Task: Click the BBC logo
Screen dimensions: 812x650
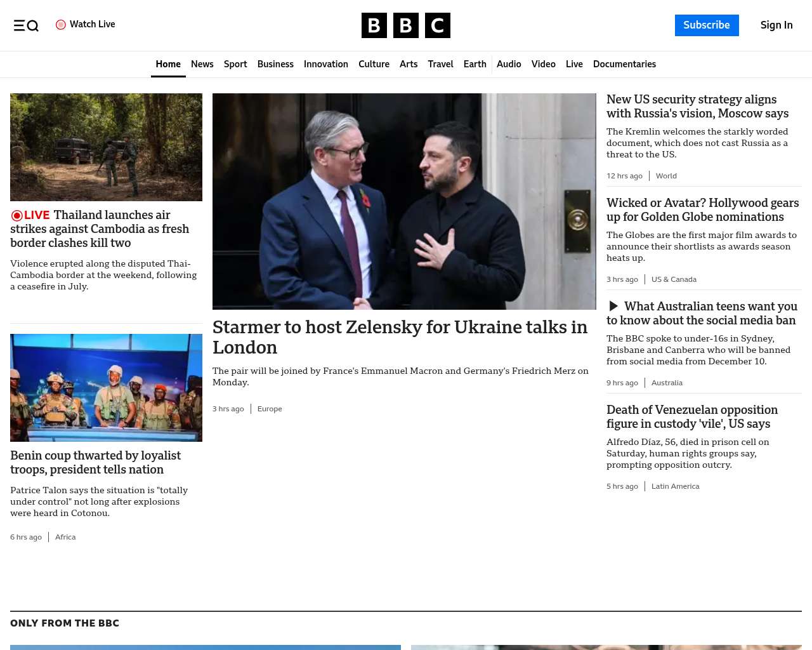Action: 406,25
